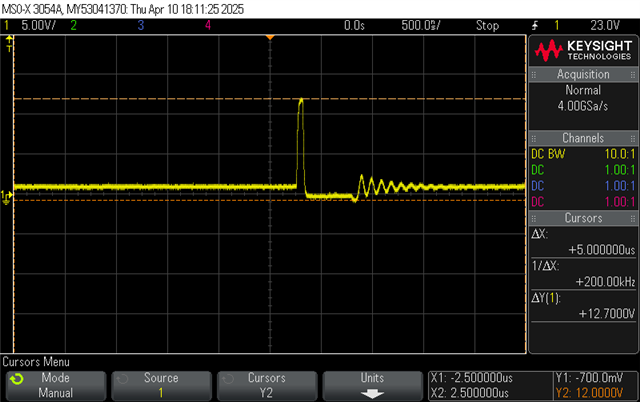
Task: Click the Y2 12.0000V cursor value
Action: pyautogui.click(x=589, y=393)
